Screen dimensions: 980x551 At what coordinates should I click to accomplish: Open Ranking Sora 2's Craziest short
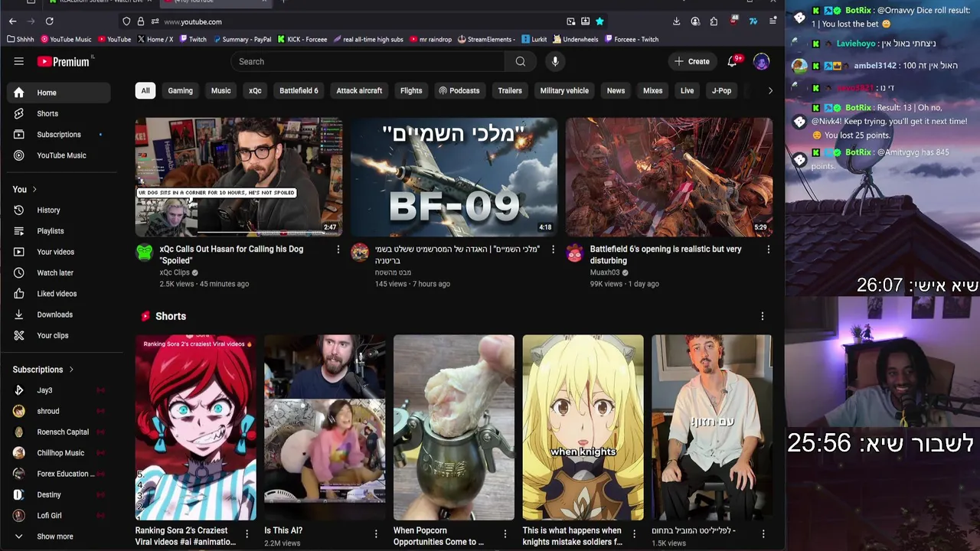[196, 427]
